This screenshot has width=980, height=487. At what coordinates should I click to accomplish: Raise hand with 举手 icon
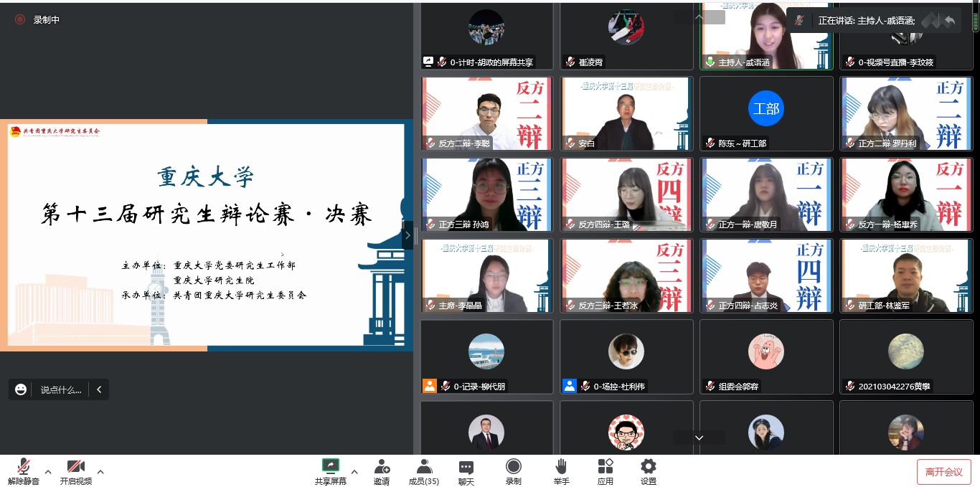(x=561, y=472)
